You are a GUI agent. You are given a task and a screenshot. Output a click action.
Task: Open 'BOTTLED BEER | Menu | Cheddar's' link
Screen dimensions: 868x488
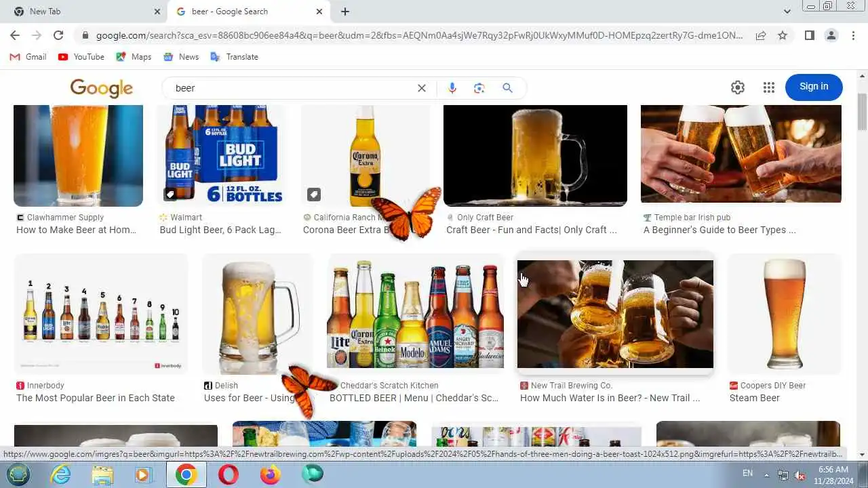coord(414,398)
